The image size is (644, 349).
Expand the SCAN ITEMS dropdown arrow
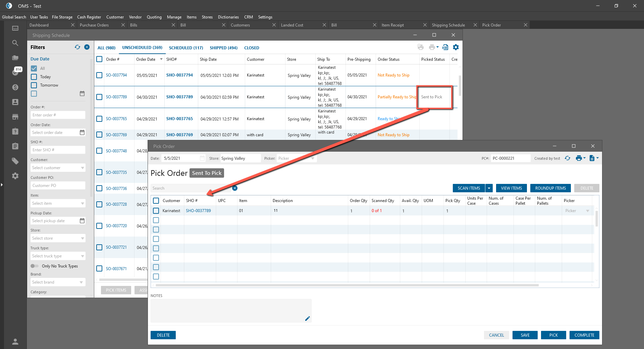click(489, 188)
